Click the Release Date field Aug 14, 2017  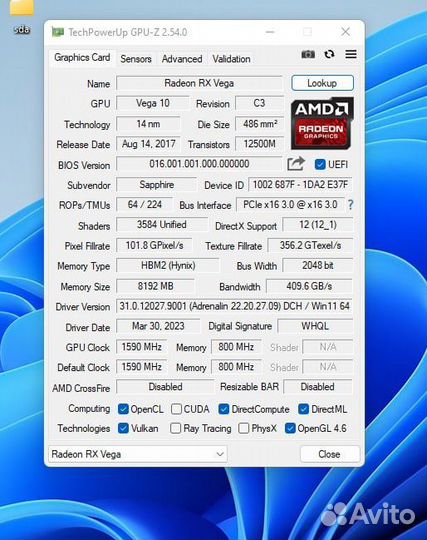pos(148,144)
